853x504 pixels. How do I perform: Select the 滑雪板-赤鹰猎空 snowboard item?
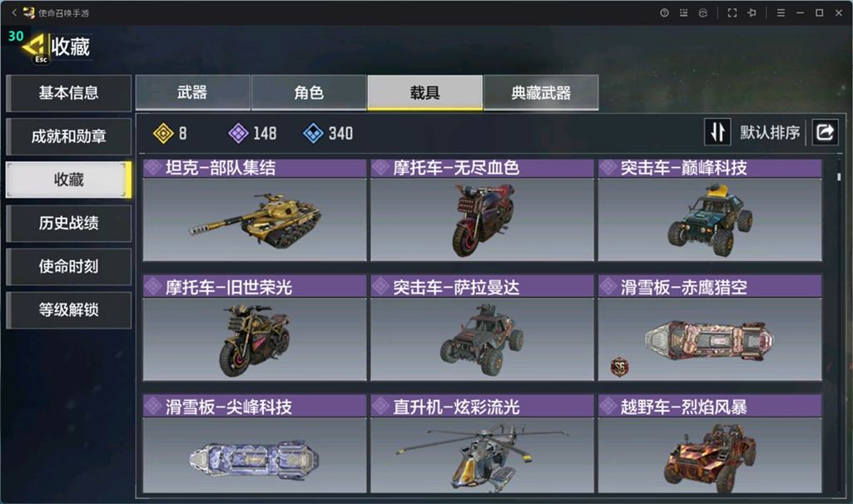[x=710, y=328]
